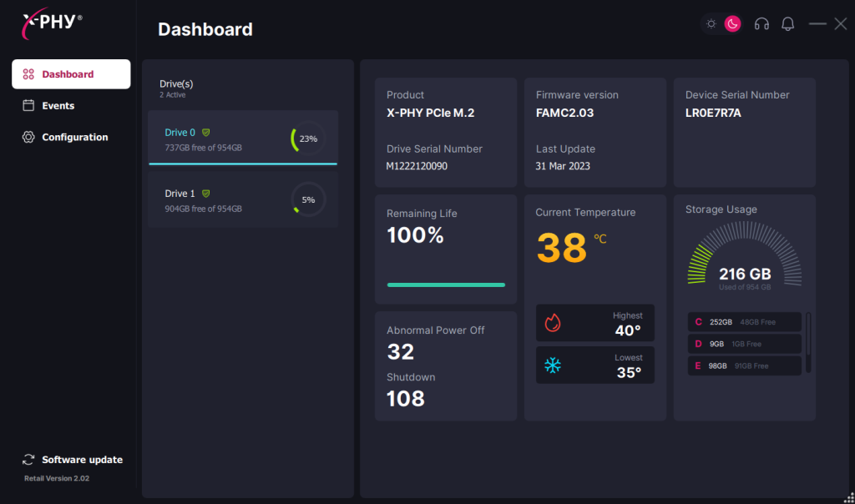Image resolution: width=855 pixels, height=504 pixels.
Task: Click the headphones support icon
Action: coord(761,24)
